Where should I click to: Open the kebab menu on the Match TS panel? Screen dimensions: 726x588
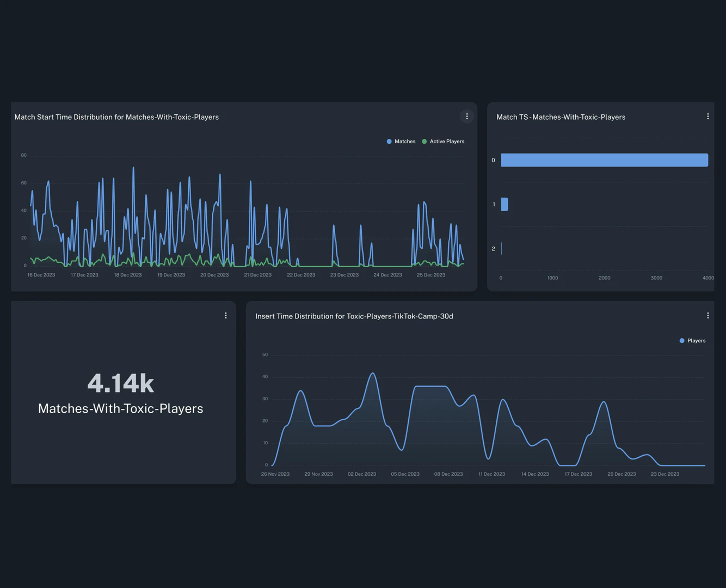pyautogui.click(x=707, y=116)
